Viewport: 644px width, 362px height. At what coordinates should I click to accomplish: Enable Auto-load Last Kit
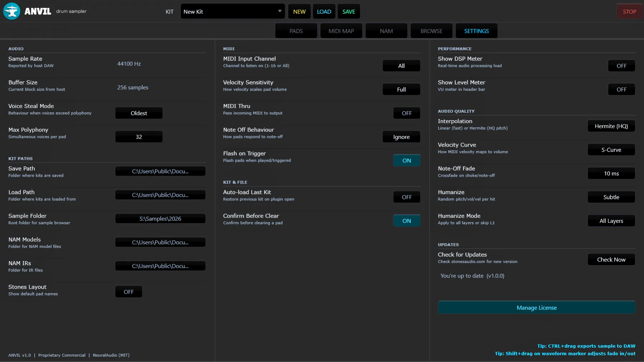(407, 197)
